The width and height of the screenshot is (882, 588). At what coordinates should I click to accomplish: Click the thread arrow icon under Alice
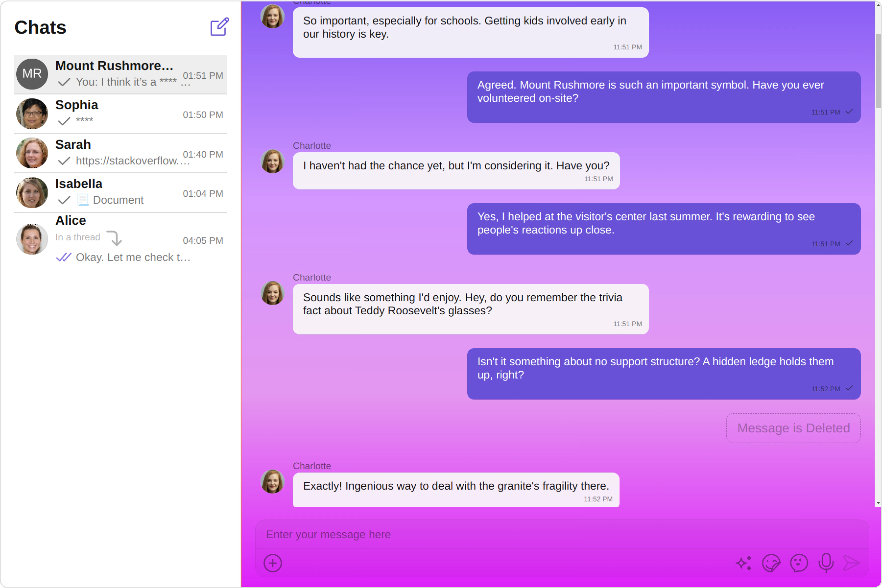coord(114,238)
